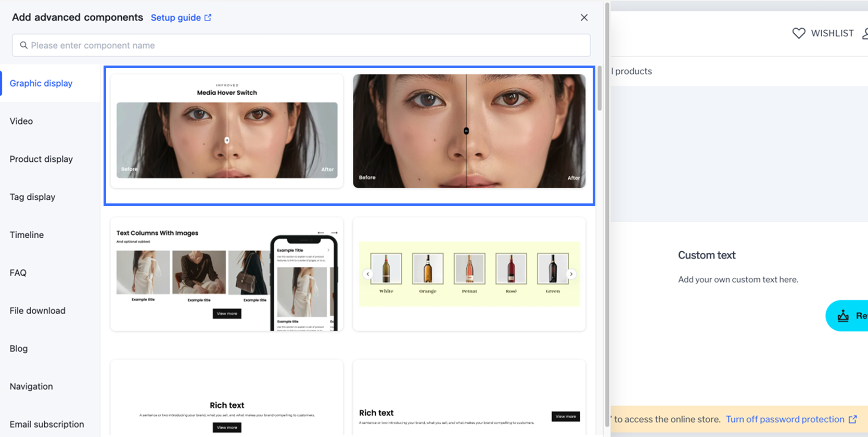The image size is (868, 437).
Task: Go to the Timeline category
Action: (27, 235)
